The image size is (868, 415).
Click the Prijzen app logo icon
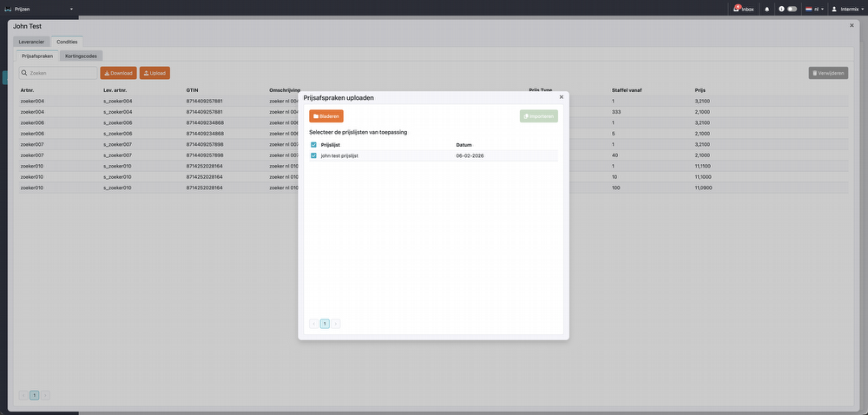(x=8, y=9)
